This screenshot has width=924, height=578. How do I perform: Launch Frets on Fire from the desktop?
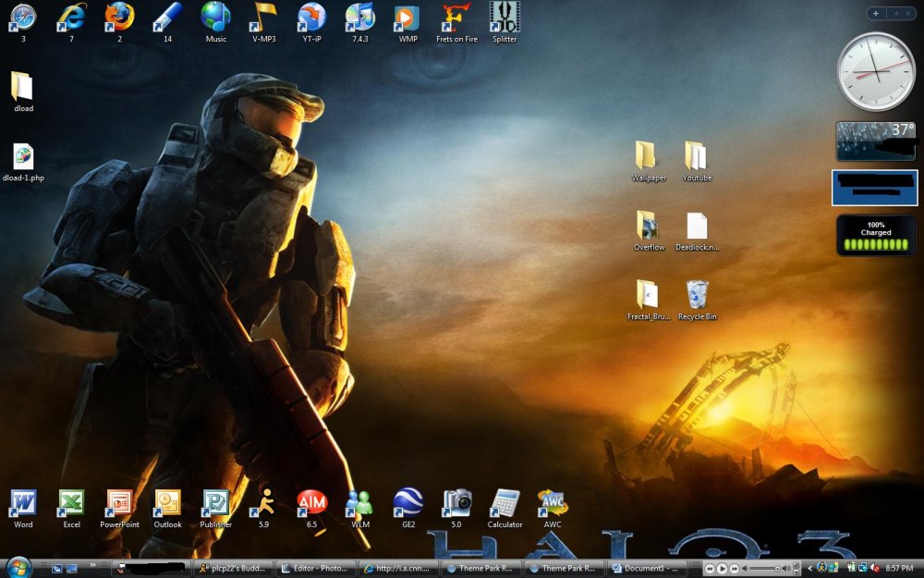click(456, 18)
